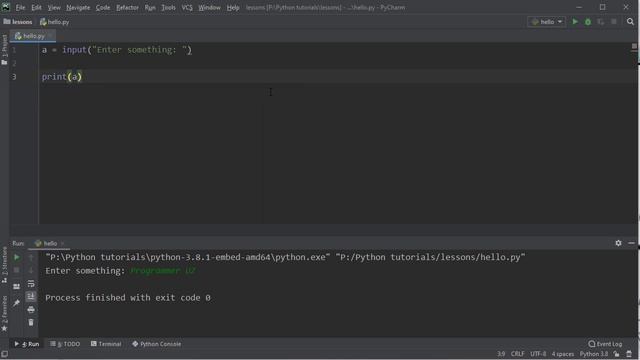Click the PyCharm logo icon in the title bar
640x360 pixels.
pos(6,7)
